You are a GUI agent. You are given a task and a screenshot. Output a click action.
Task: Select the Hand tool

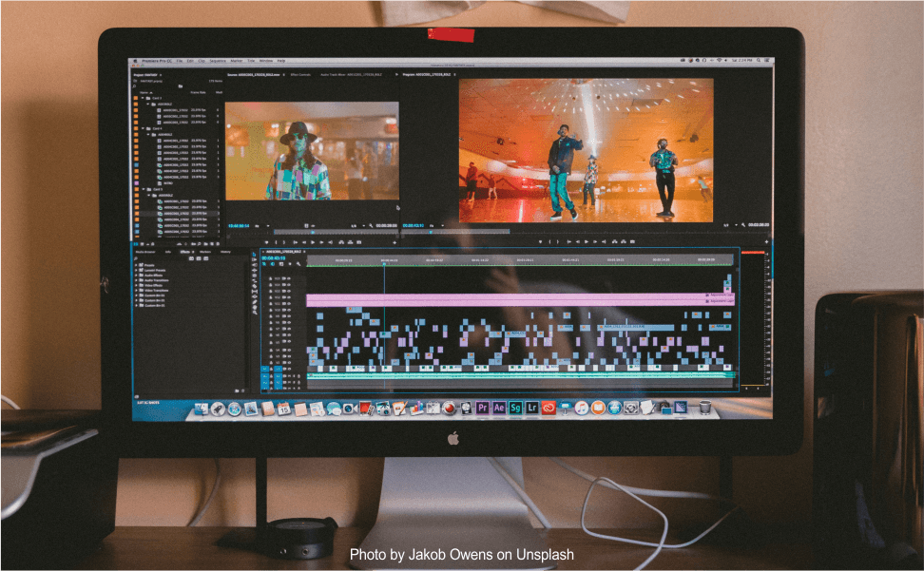[x=255, y=305]
